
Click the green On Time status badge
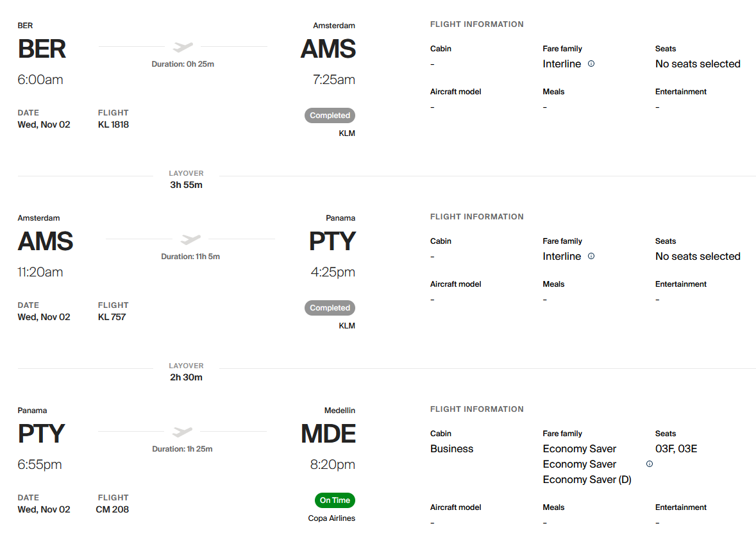click(335, 500)
